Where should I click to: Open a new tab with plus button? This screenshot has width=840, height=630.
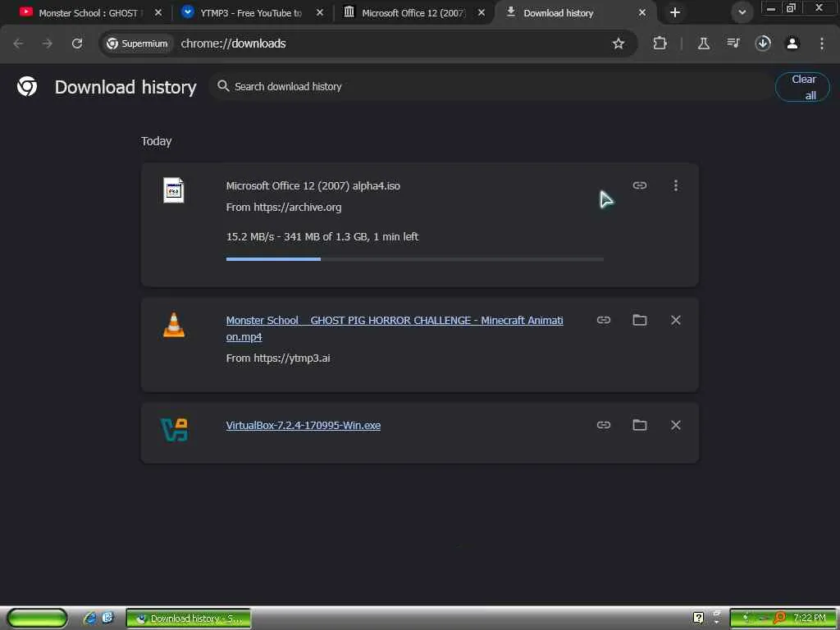point(675,12)
